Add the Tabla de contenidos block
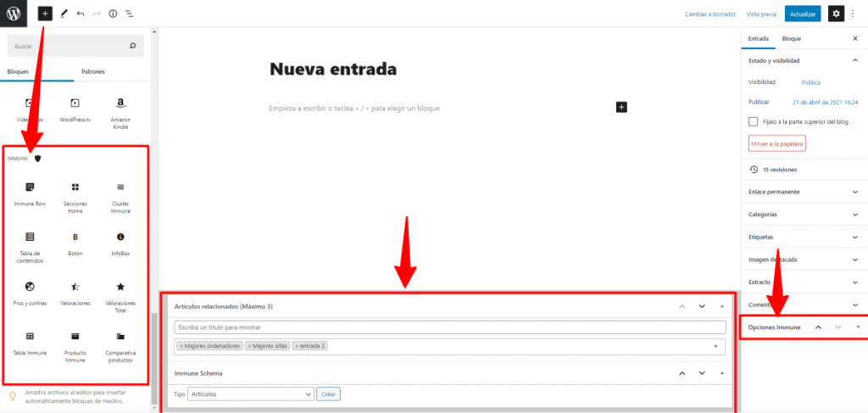The width and height of the screenshot is (868, 413). pos(30,242)
